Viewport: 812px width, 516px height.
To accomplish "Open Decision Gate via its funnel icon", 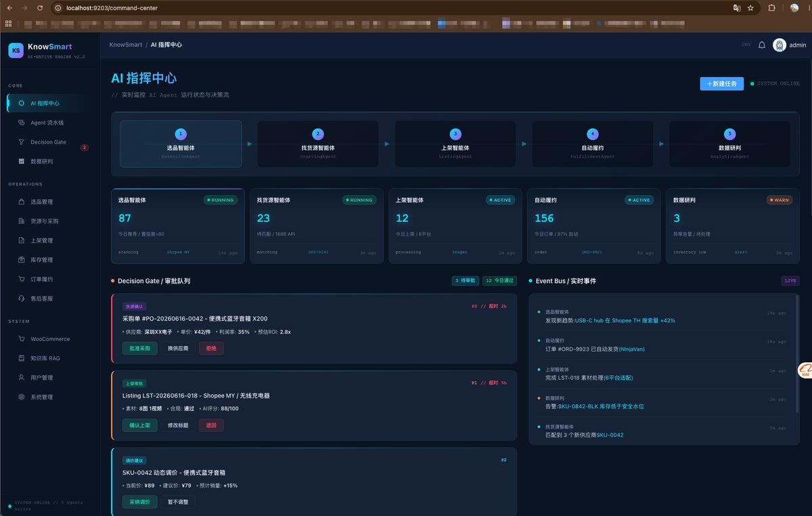I will pyautogui.click(x=22, y=142).
